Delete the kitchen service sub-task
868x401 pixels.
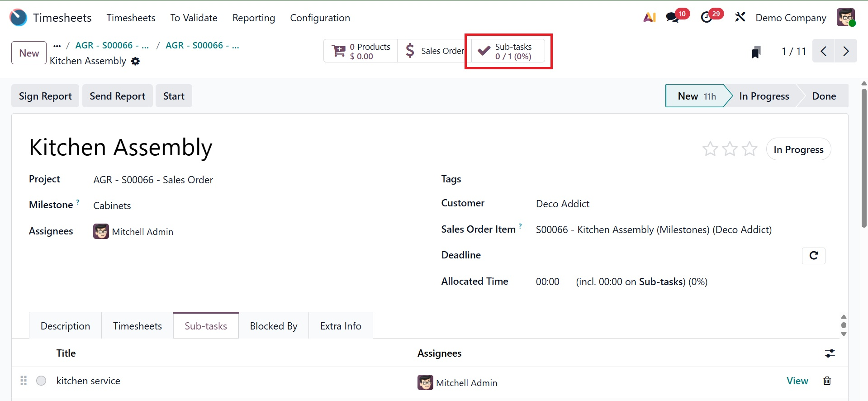(x=827, y=381)
